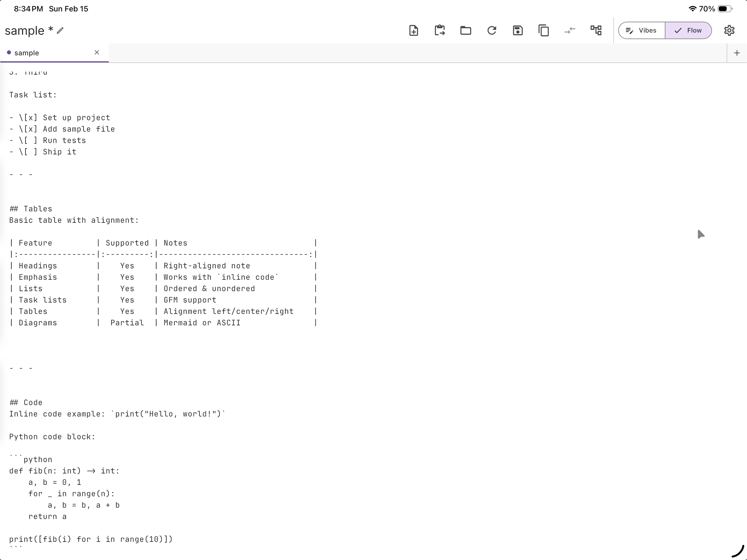Click the 'Partial' table cell
This screenshot has height=560, width=747.
click(127, 323)
